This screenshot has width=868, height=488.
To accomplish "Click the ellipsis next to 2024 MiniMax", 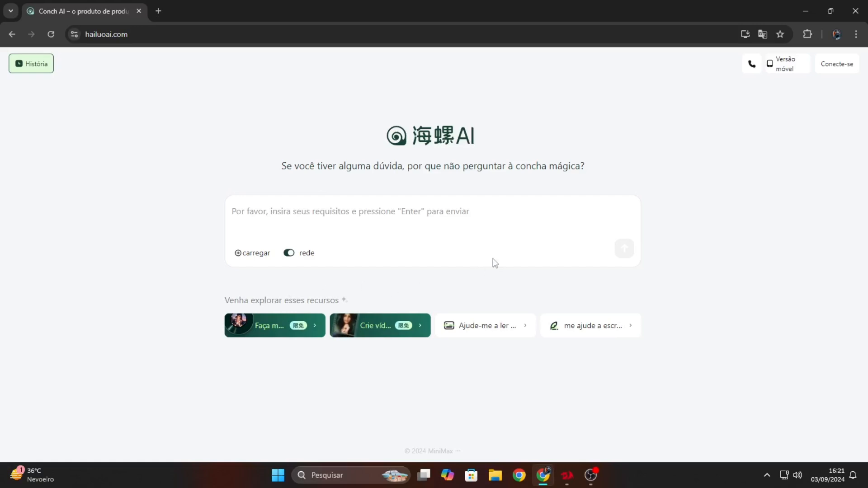I will 458,451.
